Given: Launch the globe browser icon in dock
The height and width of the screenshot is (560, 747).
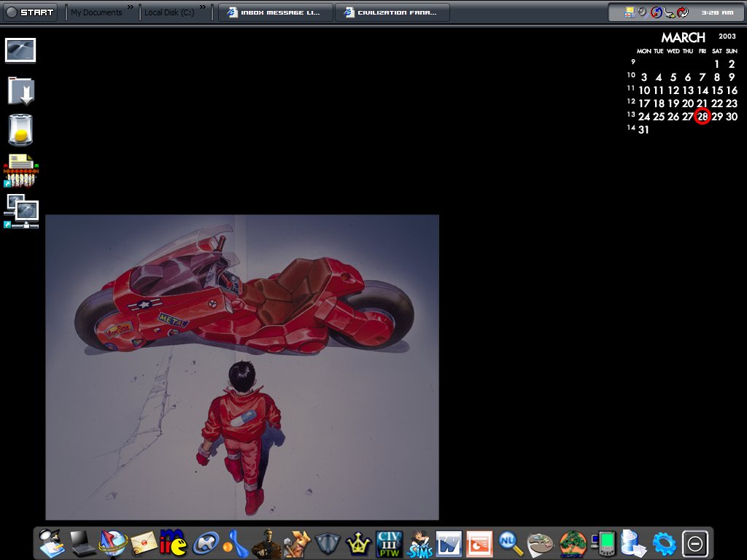Looking at the screenshot, I should pyautogui.click(x=113, y=543).
